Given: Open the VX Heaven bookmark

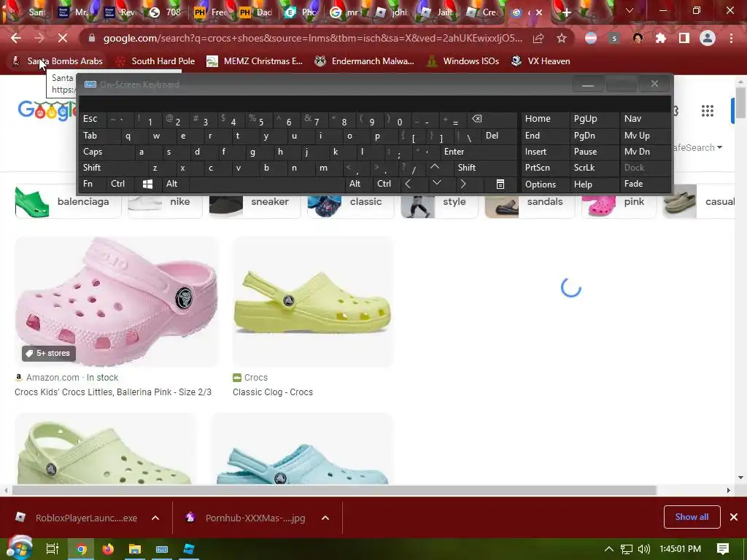Looking at the screenshot, I should click(x=541, y=61).
